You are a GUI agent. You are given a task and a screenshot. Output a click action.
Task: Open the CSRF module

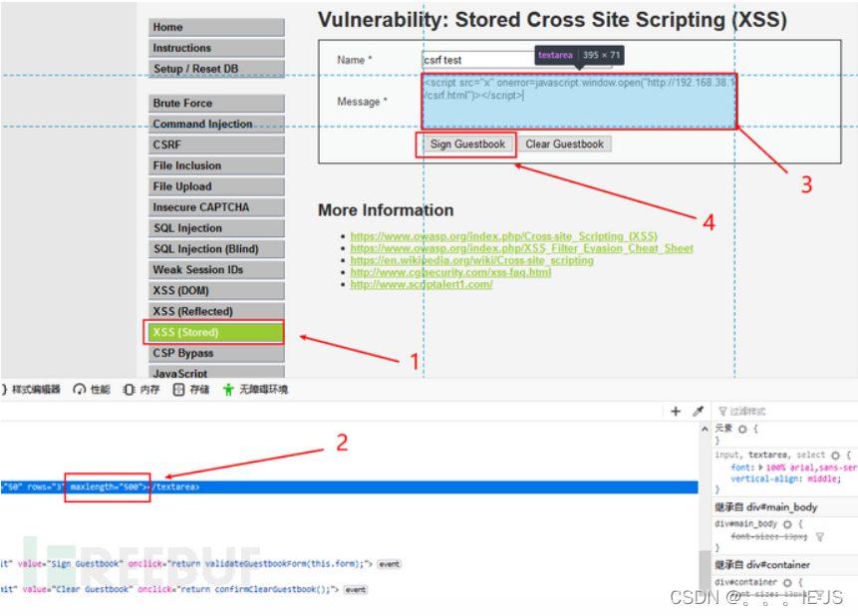[x=216, y=145]
